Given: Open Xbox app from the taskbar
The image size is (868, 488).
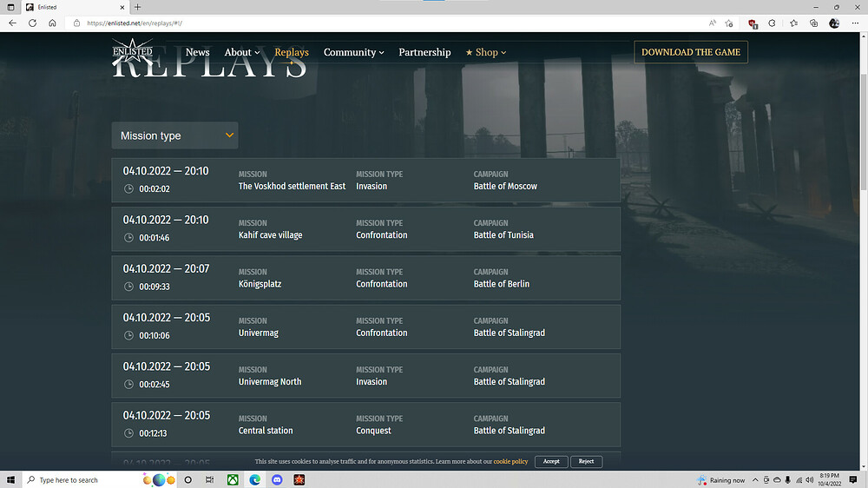Looking at the screenshot, I should click(x=233, y=479).
